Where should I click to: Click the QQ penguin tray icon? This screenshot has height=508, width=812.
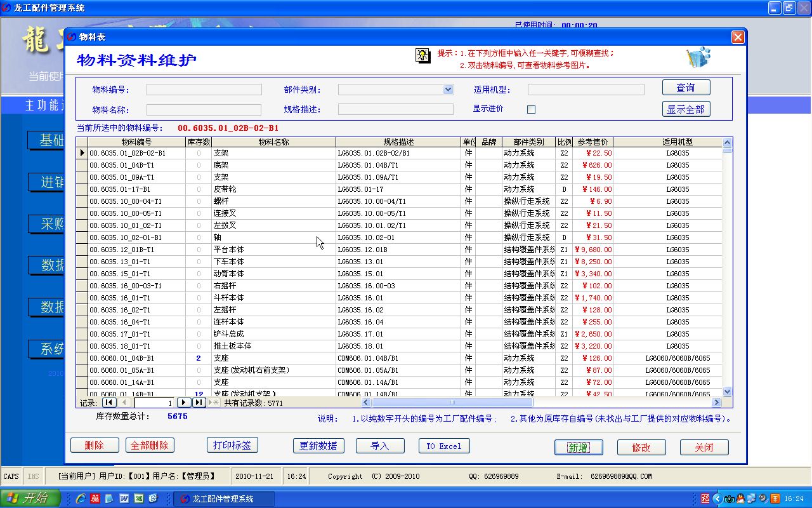(x=742, y=498)
